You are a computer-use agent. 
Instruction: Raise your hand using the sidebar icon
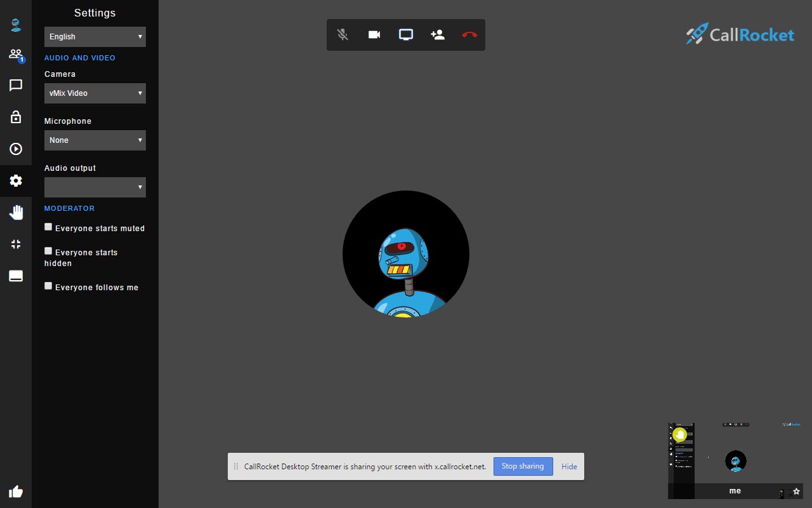coord(15,212)
